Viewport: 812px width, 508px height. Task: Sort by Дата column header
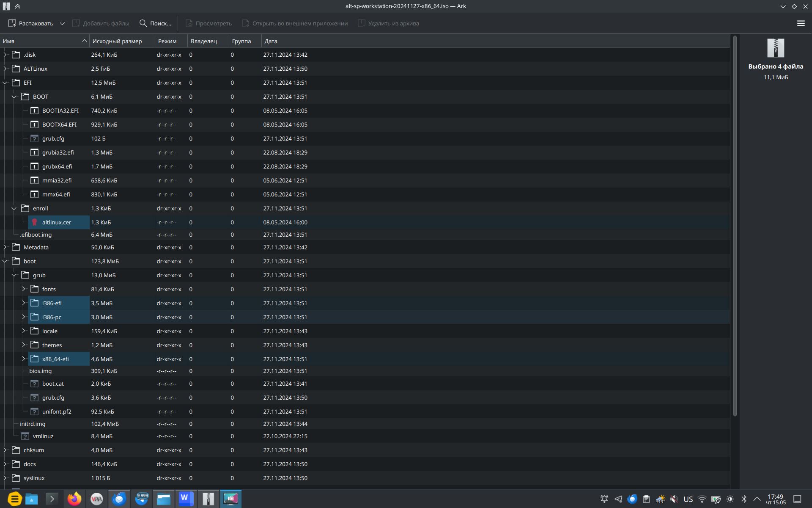pyautogui.click(x=495, y=41)
